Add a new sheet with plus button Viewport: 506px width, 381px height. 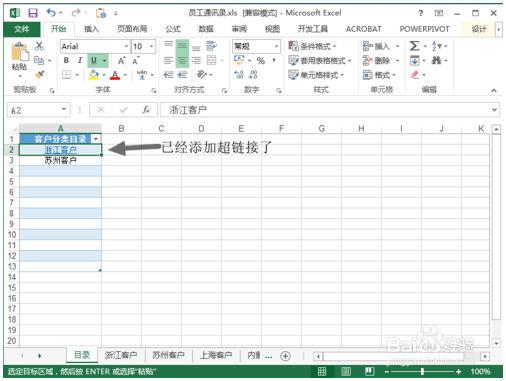[285, 356]
